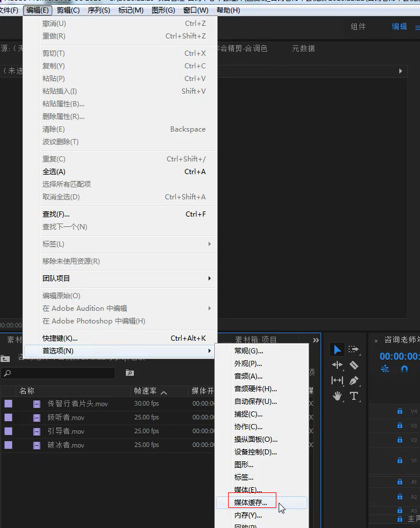Click the project bin folder-up icon
The image size is (420, 528).
coord(5,359)
